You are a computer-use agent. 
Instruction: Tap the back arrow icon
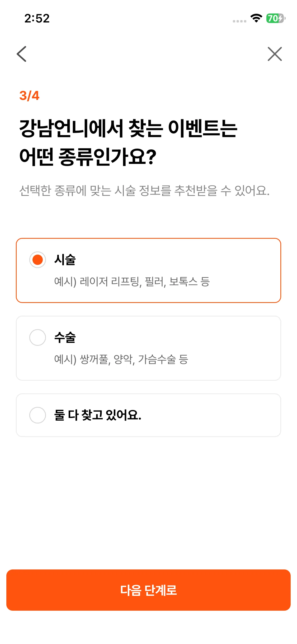(x=22, y=54)
